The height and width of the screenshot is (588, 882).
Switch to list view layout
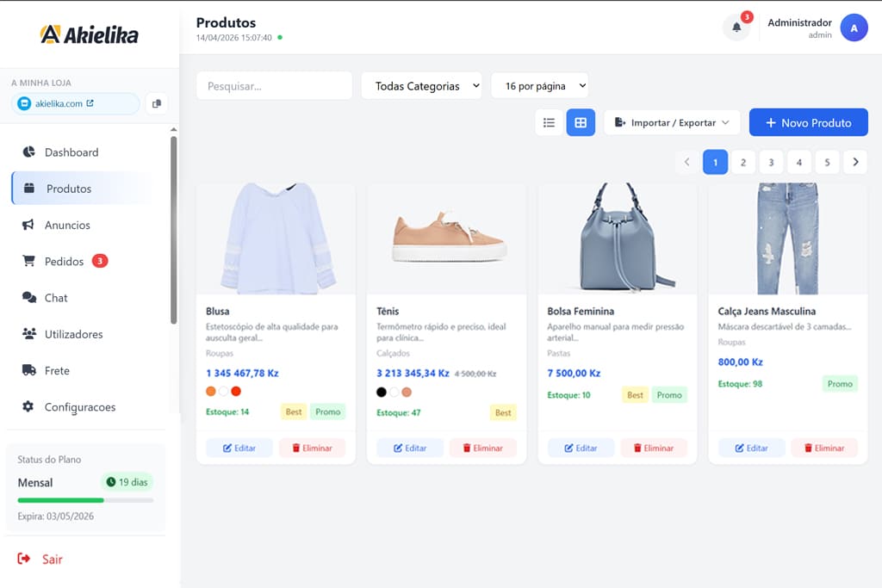tap(550, 122)
